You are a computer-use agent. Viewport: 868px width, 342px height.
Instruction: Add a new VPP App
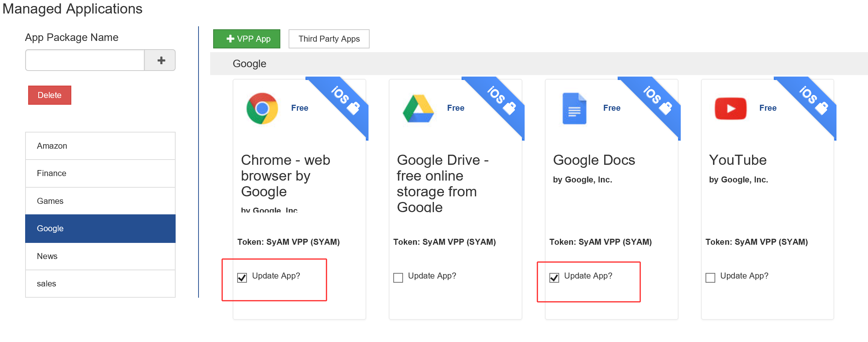coord(247,39)
